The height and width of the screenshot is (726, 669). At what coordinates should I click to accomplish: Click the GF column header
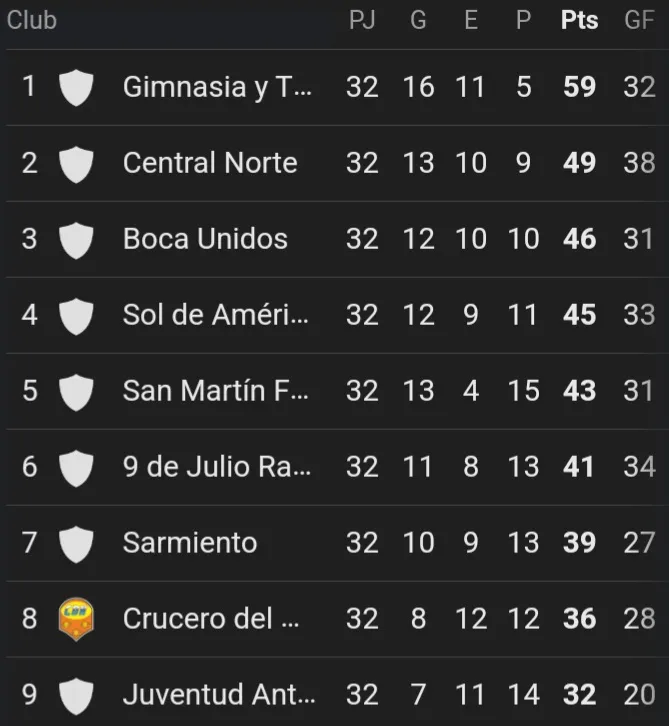[x=639, y=20]
